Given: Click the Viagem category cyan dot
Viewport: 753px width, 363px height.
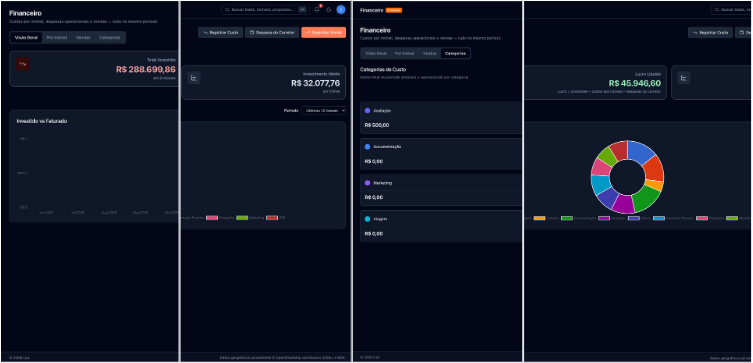Looking at the screenshot, I should click(367, 219).
